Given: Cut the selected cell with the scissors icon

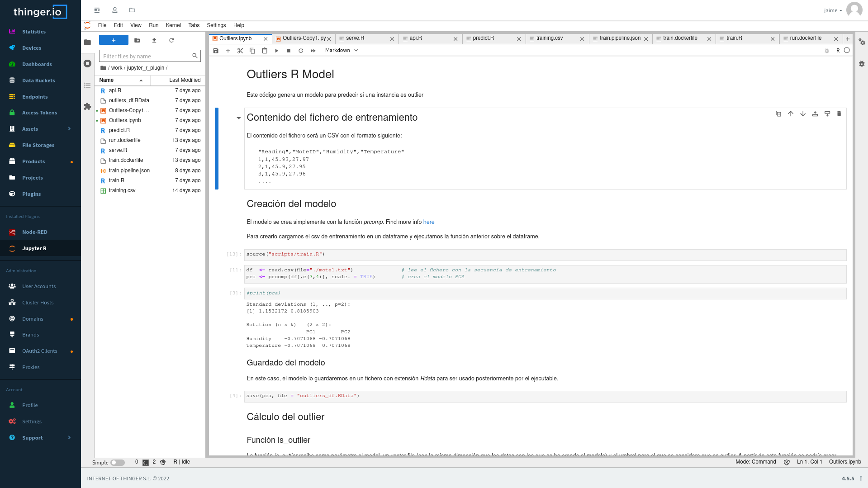Looking at the screenshot, I should pyautogui.click(x=240, y=51).
